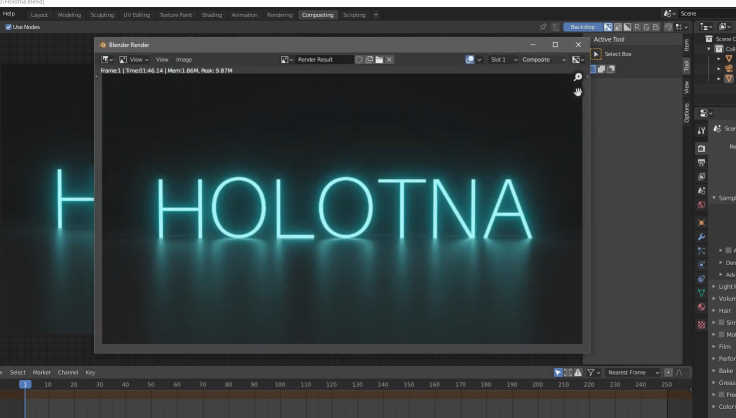This screenshot has width=736, height=418.
Task: Open the View menu in Blender Render window
Action: point(162,60)
